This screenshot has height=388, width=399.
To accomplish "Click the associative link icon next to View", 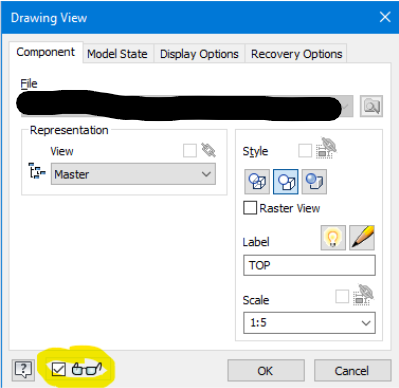I will click(208, 150).
